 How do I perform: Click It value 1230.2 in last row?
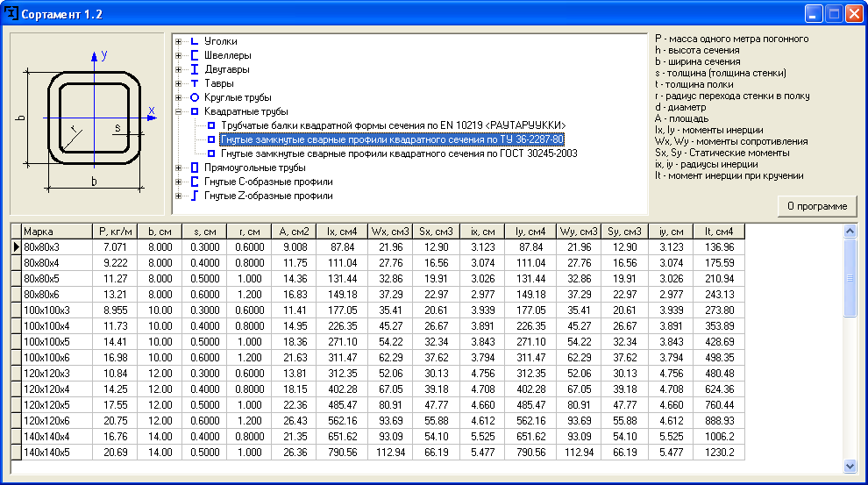pos(719,453)
